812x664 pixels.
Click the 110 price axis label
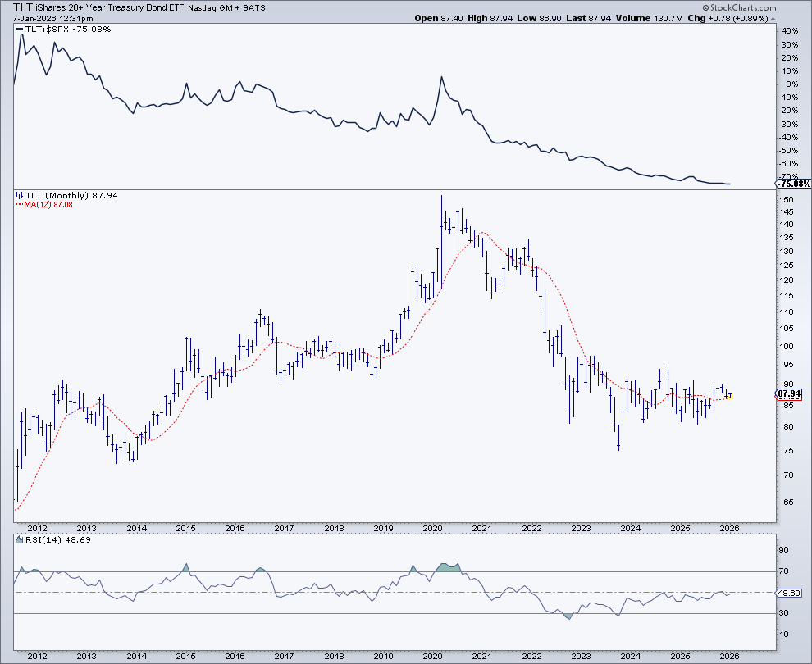[786, 312]
